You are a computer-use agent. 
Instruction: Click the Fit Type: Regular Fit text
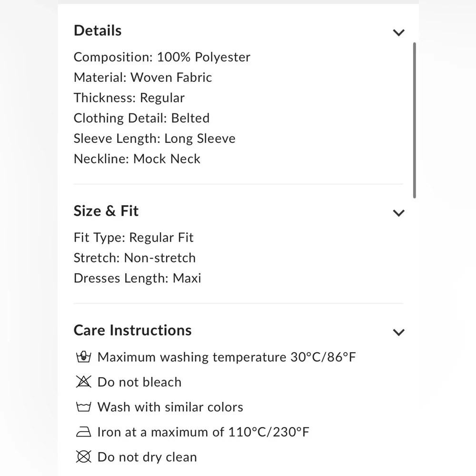[134, 238]
